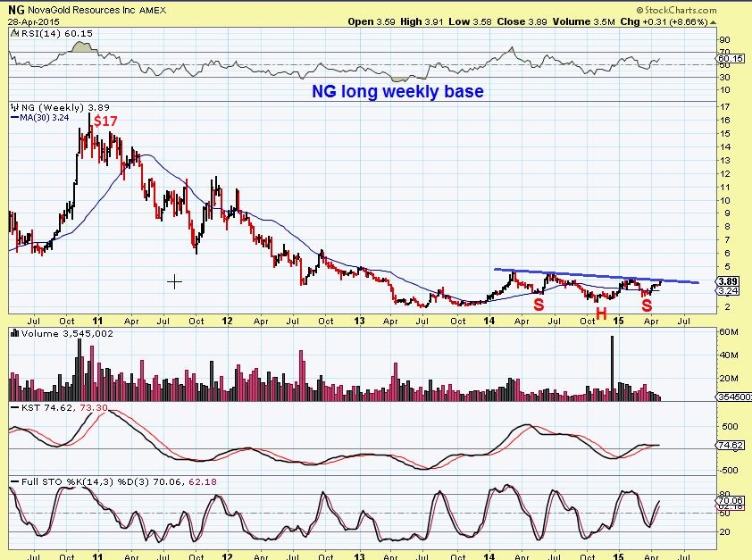Click the up-triangle icon after the change percent

pyautogui.click(x=714, y=22)
